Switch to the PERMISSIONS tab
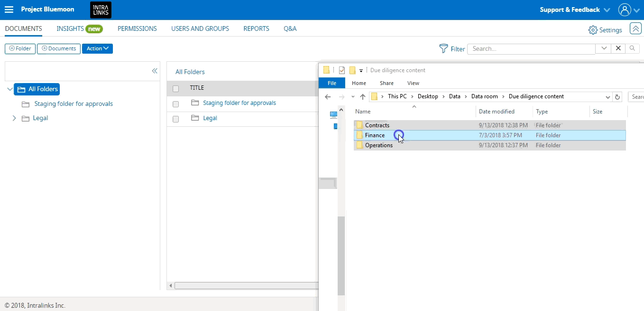This screenshot has height=311, width=644. click(x=137, y=28)
